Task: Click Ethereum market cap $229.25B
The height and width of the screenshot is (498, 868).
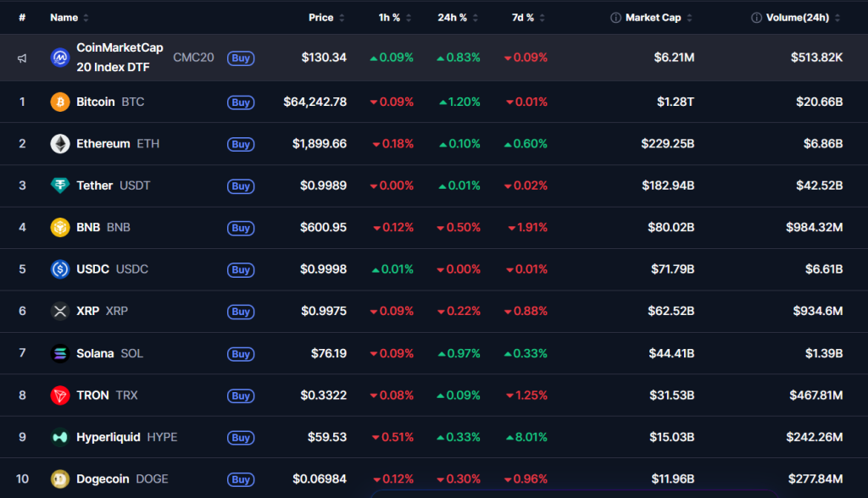Action: [668, 144]
